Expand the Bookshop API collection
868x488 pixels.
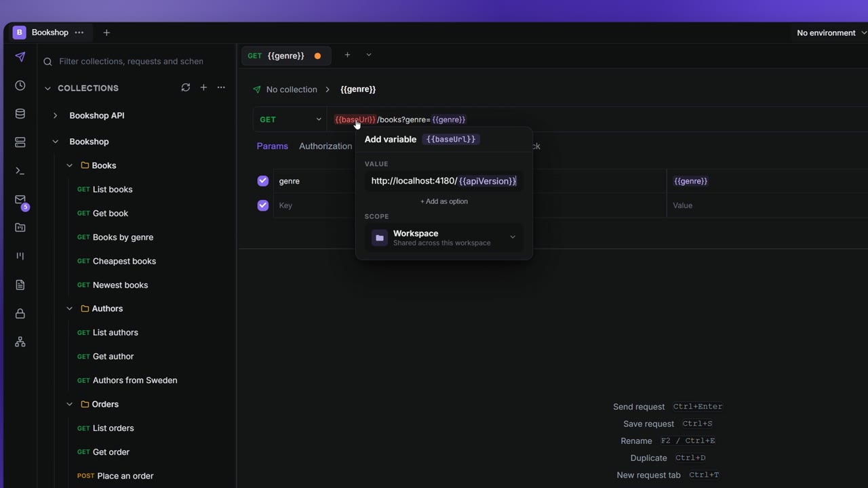click(x=55, y=116)
